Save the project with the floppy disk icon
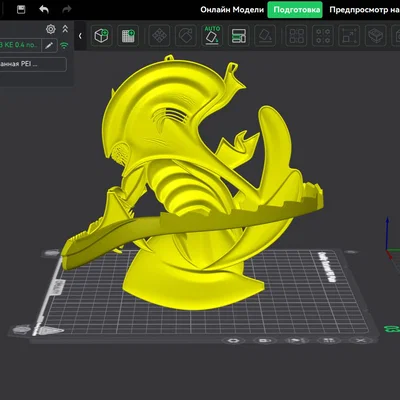The height and width of the screenshot is (400, 400). [x=21, y=9]
